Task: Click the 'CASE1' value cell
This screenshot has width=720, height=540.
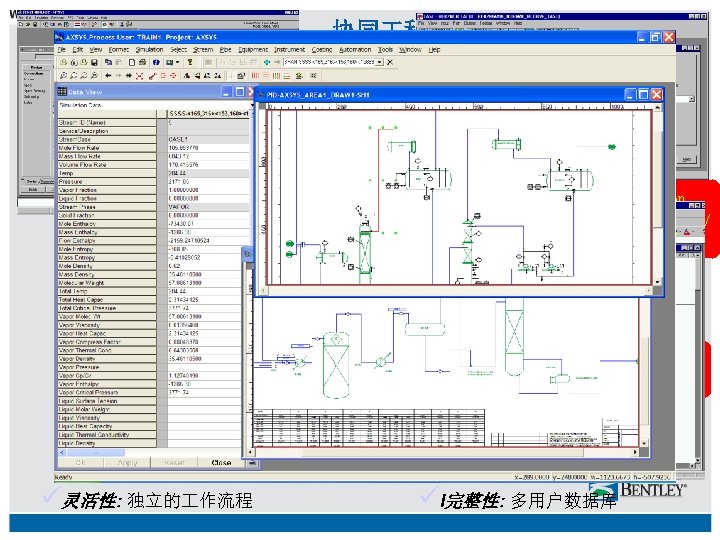Action: (x=208, y=139)
